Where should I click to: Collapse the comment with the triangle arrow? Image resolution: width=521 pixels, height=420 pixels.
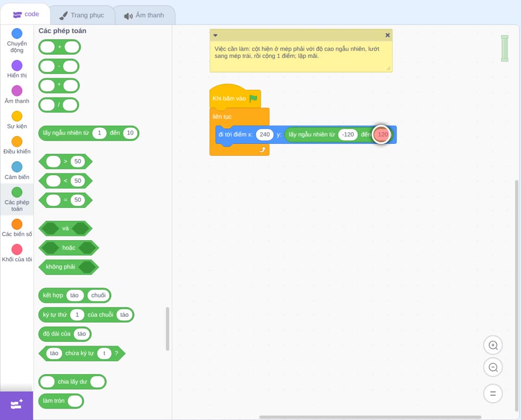click(x=215, y=35)
